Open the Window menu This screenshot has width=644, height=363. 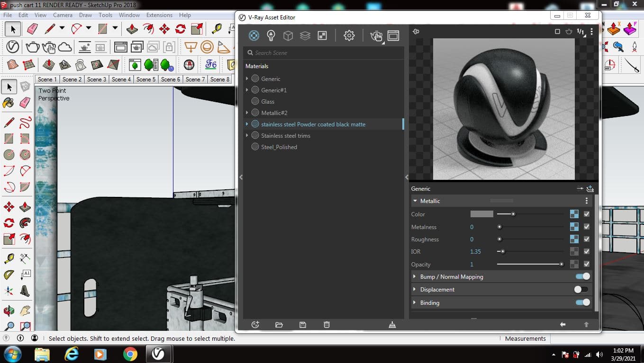[129, 15]
